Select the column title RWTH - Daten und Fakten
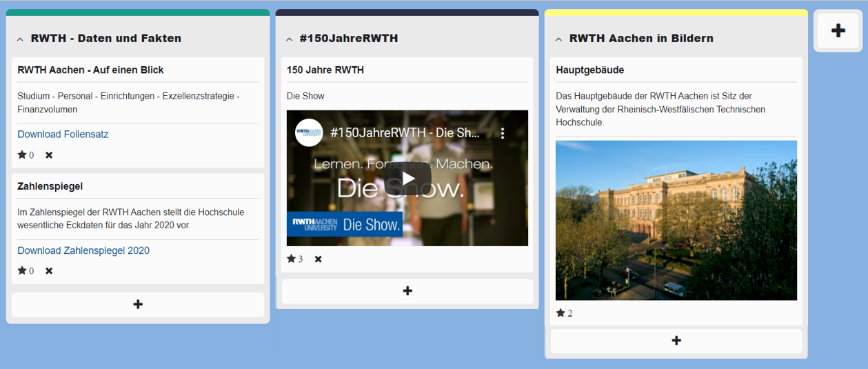Screen dimensions: 868x369 pos(106,39)
